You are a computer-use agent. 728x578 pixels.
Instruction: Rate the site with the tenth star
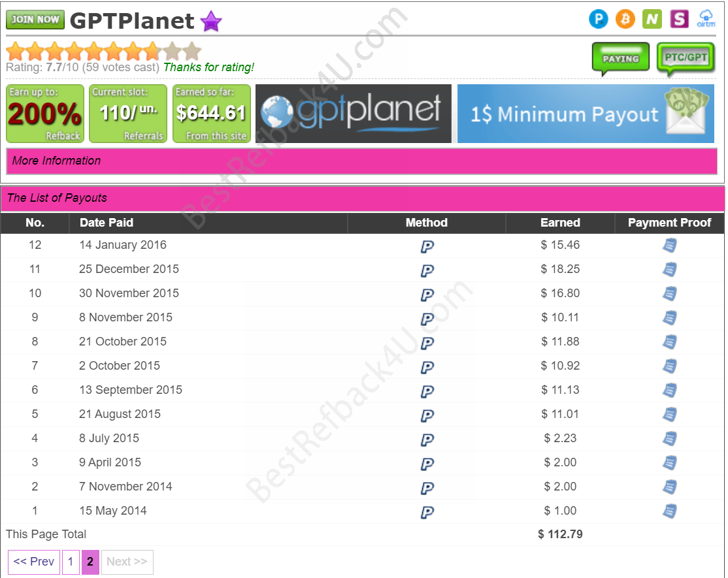click(191, 52)
